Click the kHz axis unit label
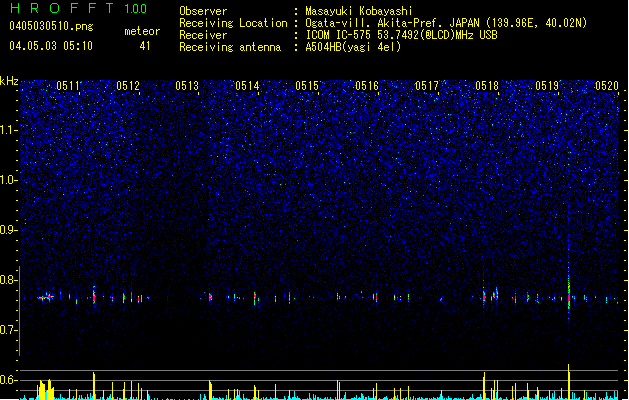629x400 pixels. (9, 81)
